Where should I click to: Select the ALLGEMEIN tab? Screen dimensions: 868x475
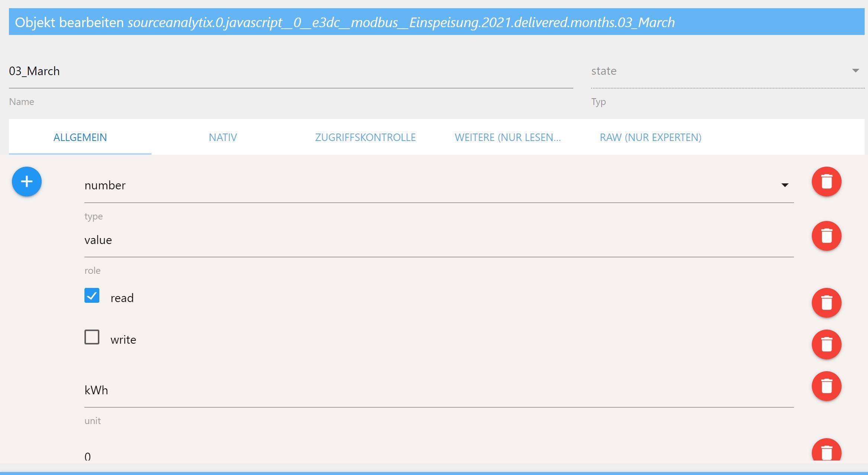80,137
